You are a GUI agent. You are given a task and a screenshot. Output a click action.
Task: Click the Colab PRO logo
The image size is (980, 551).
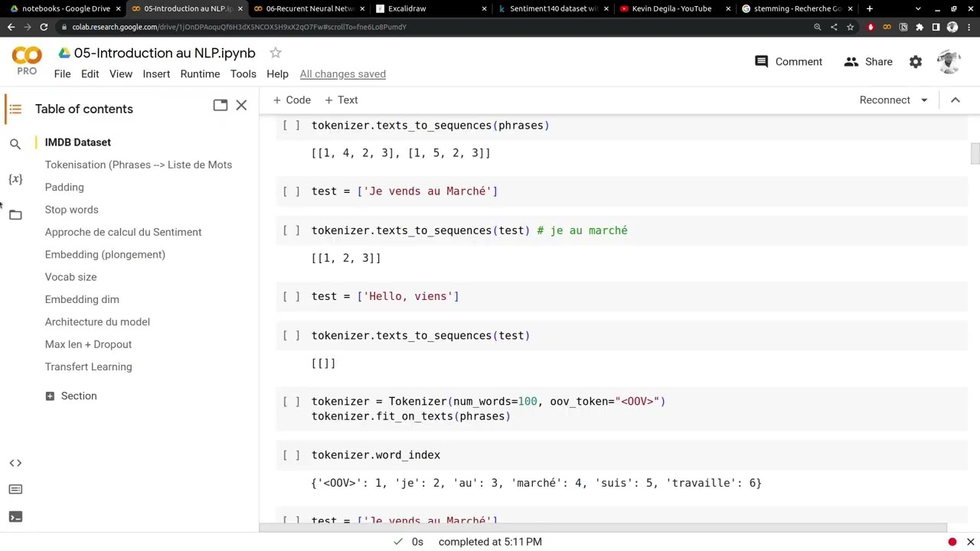tap(27, 60)
